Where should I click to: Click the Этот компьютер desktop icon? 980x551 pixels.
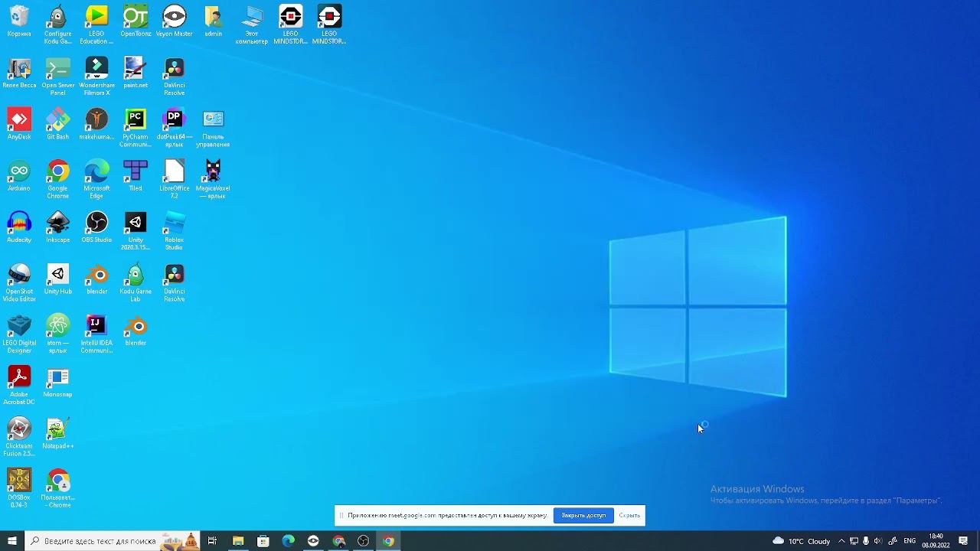(252, 24)
